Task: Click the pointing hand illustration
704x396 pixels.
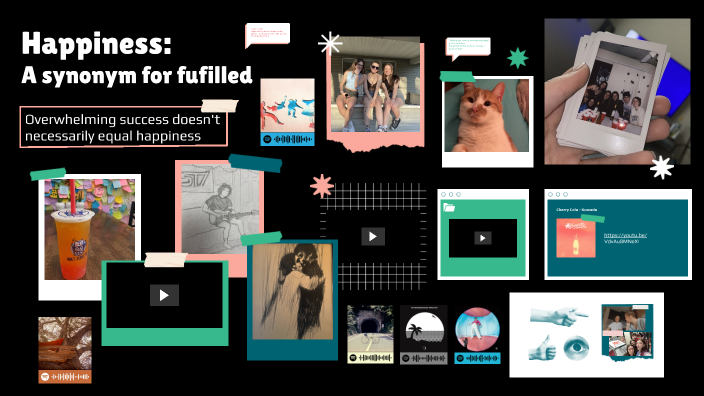Action: 559,316
